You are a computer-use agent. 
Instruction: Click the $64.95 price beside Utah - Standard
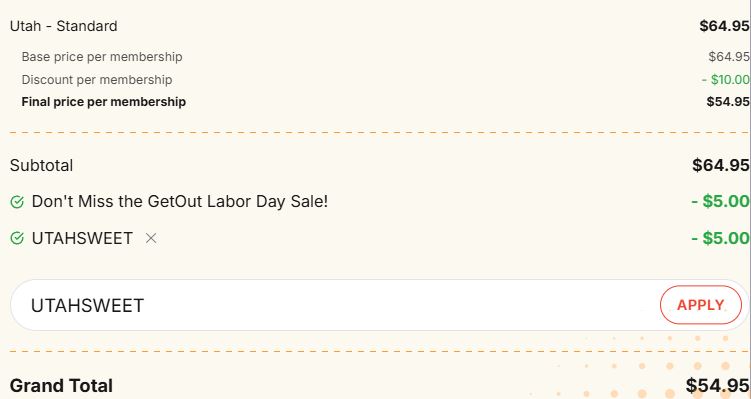click(724, 26)
